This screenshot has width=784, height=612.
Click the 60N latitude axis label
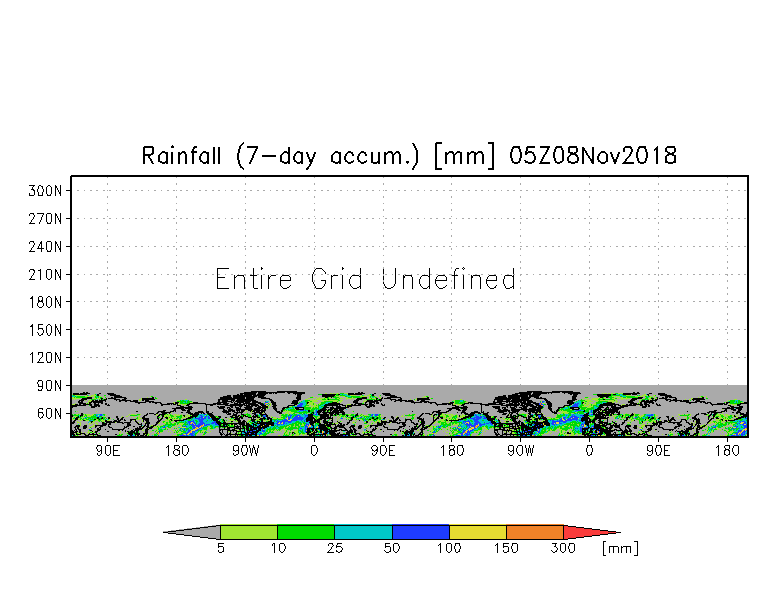click(x=49, y=414)
